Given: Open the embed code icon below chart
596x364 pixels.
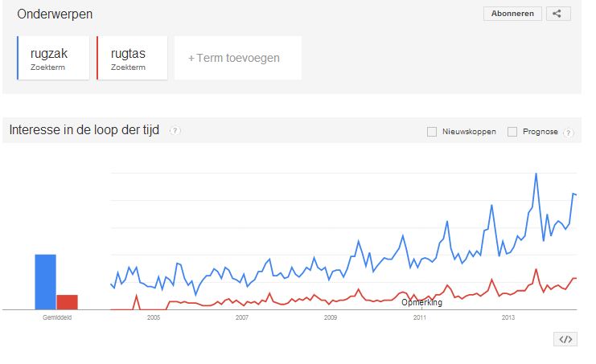Looking at the screenshot, I should (565, 339).
